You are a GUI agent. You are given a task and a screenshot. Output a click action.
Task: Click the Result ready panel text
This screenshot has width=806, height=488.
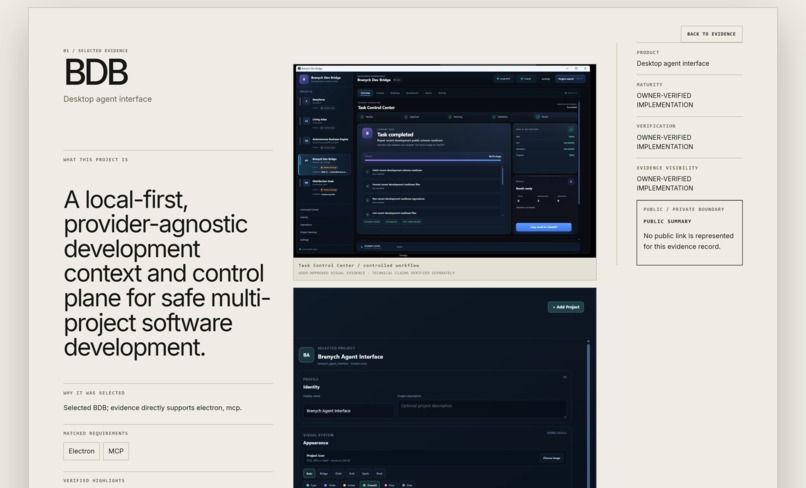[x=524, y=188]
